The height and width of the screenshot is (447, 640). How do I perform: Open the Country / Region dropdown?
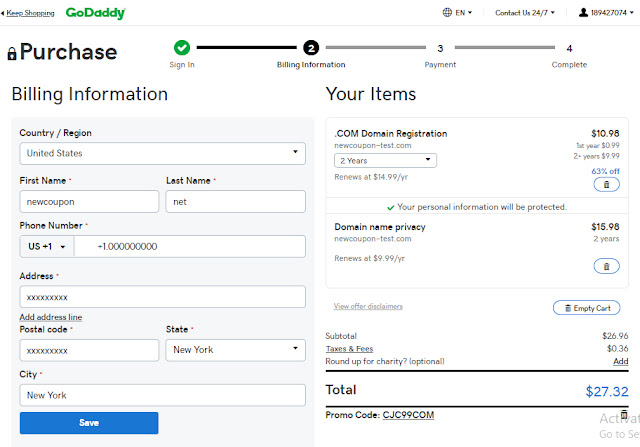[x=162, y=153]
